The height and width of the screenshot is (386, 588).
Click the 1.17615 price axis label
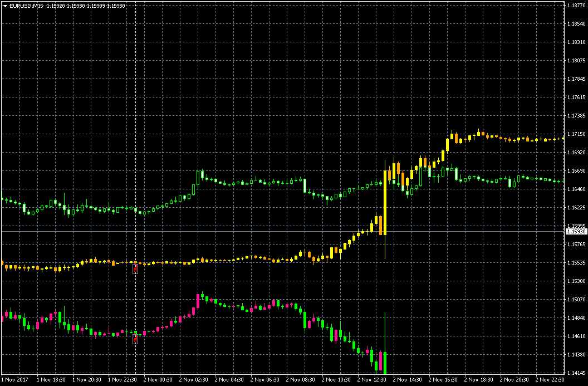pos(576,97)
